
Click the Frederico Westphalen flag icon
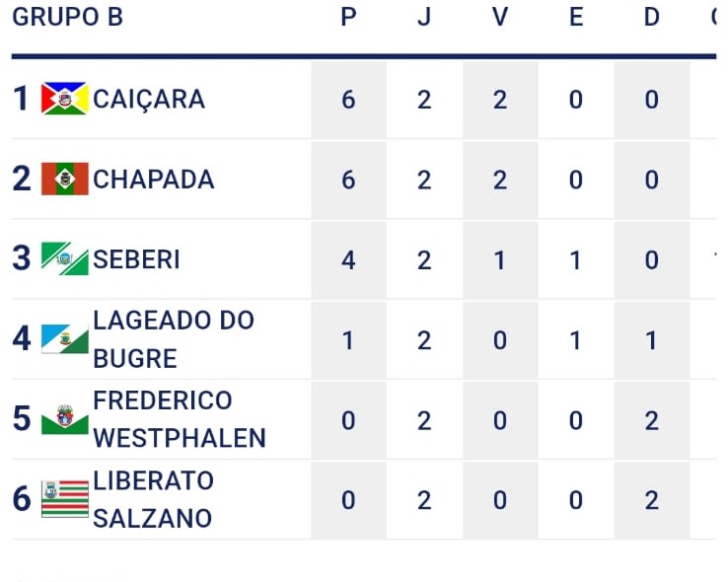click(x=65, y=419)
